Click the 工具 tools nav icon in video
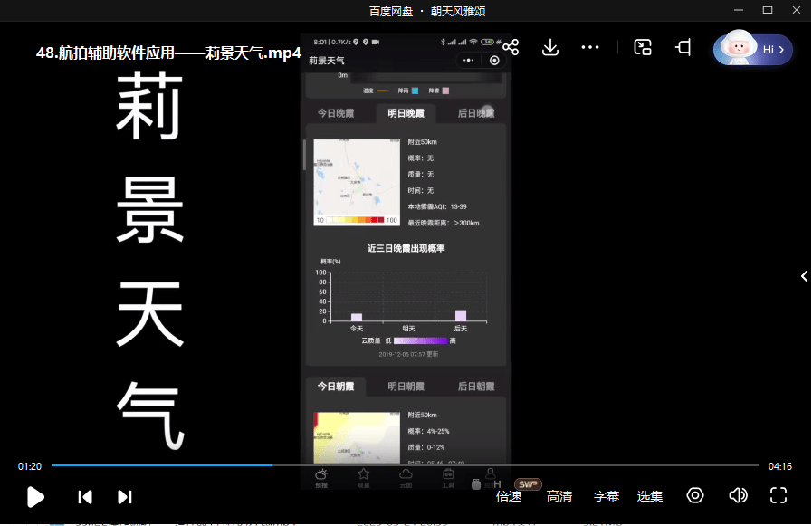 click(448, 478)
